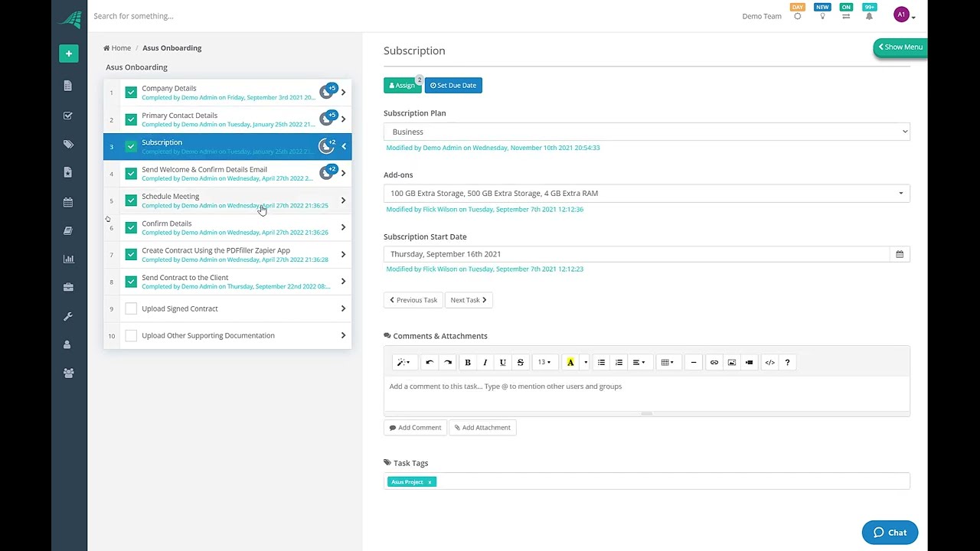The height and width of the screenshot is (551, 980).
Task: Expand Schedule Meeting row chevron
Action: click(343, 201)
